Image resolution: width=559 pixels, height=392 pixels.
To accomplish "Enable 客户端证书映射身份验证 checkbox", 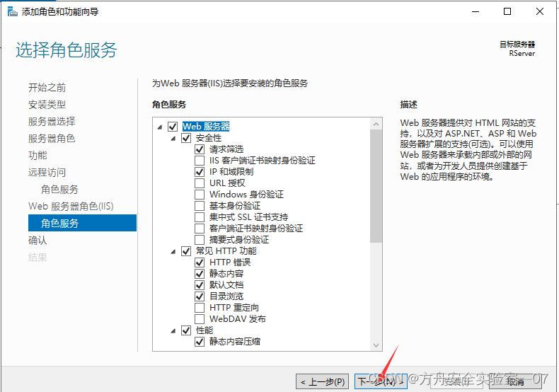I will [x=200, y=229].
